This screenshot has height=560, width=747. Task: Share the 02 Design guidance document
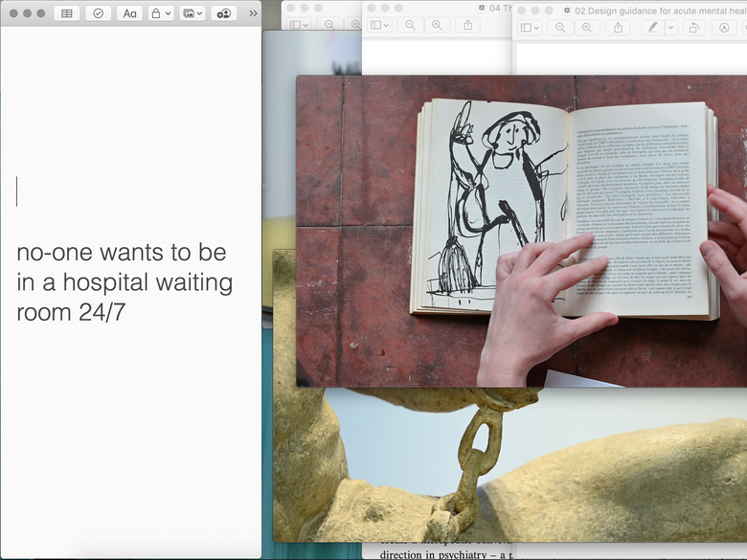click(619, 28)
